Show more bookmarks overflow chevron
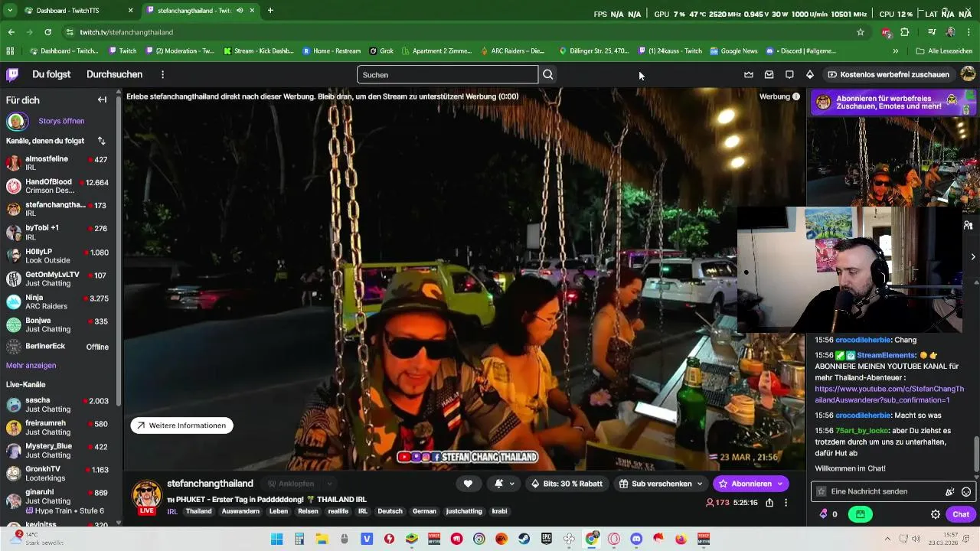980x551 pixels. coord(895,51)
